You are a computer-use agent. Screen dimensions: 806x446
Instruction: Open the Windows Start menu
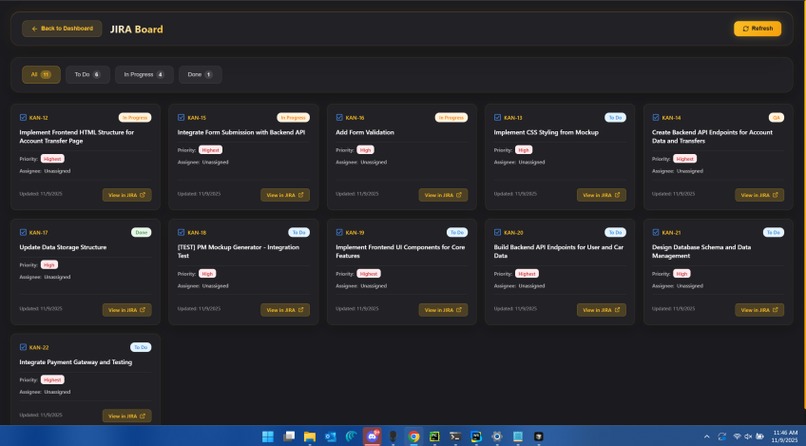click(268, 437)
